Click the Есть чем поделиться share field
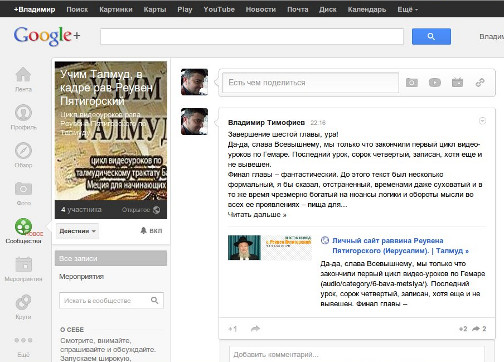 click(x=310, y=82)
